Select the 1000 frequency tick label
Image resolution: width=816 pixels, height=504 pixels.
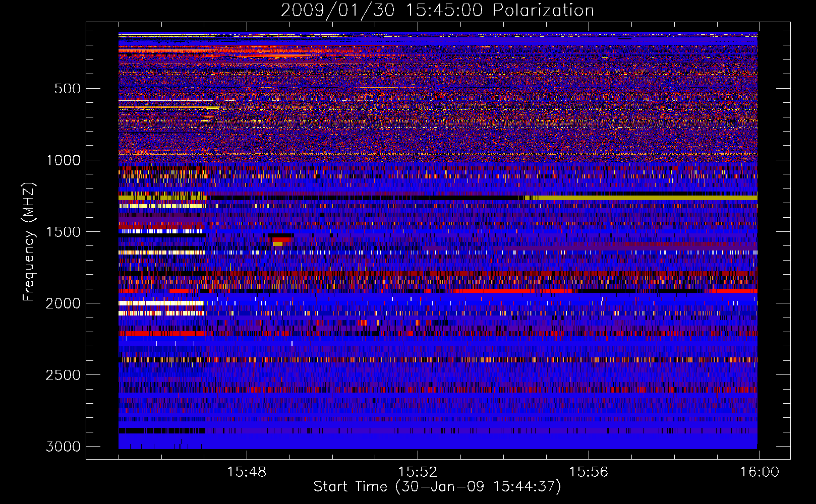pos(63,160)
